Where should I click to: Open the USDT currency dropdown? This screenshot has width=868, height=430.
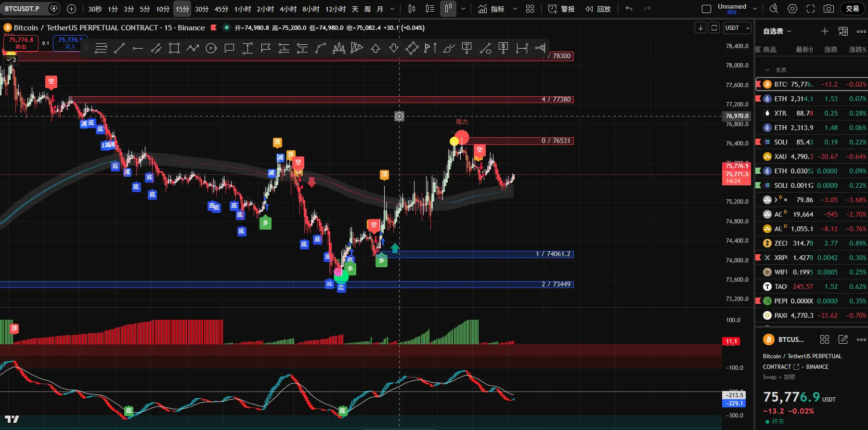pyautogui.click(x=738, y=28)
